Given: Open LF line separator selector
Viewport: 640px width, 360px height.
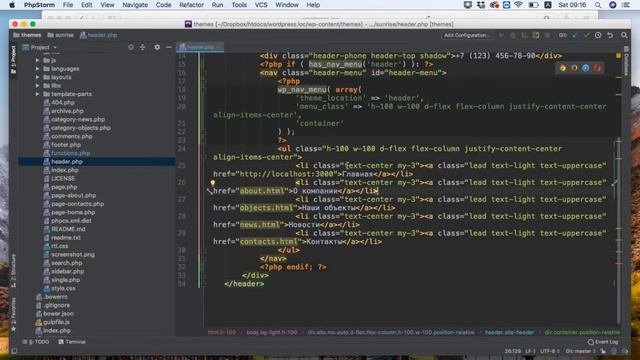Looking at the screenshot, I should pyautogui.click(x=530, y=351).
